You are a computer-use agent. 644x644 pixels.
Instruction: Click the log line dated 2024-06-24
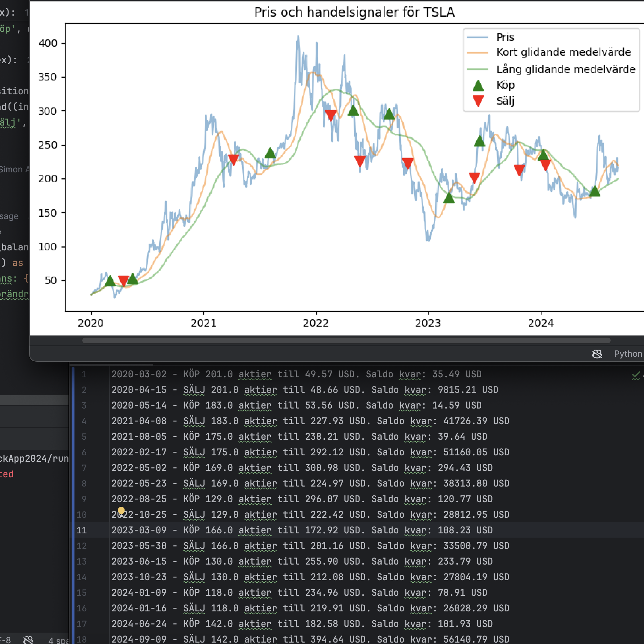click(x=302, y=624)
